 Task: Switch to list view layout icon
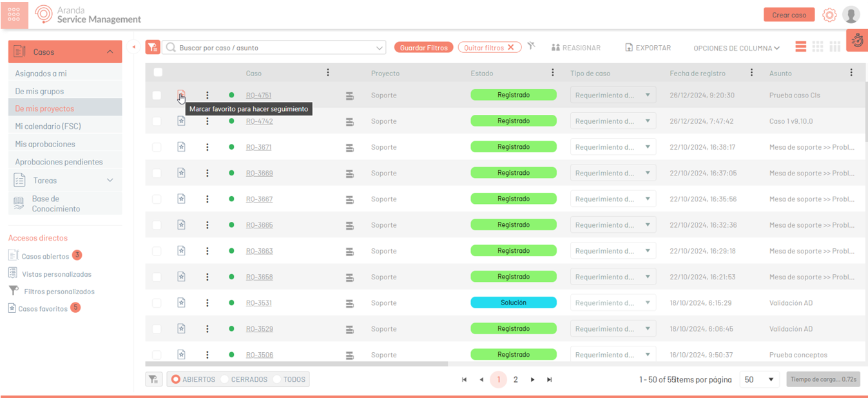[x=801, y=47]
